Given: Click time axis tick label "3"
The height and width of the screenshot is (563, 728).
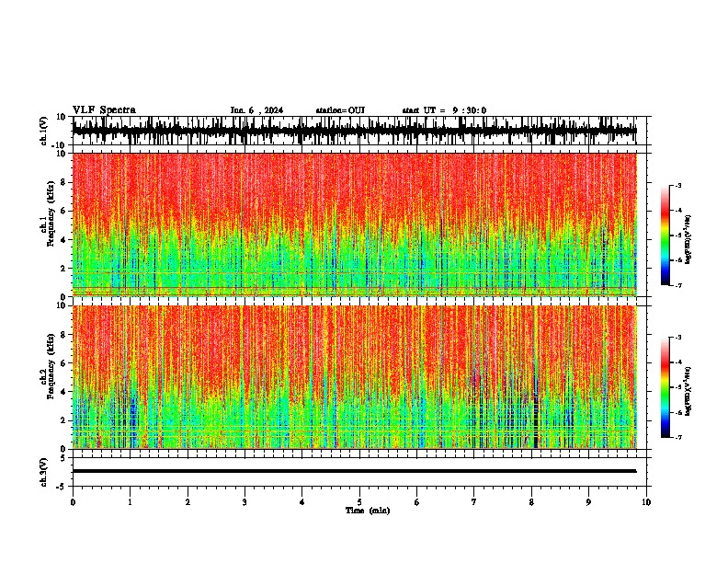Looking at the screenshot, I should click(245, 502).
